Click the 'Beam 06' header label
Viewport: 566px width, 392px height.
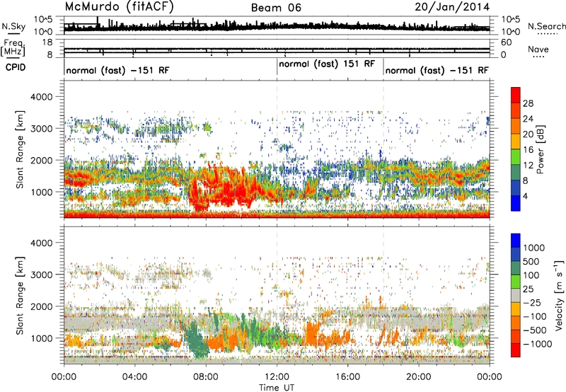[276, 8]
